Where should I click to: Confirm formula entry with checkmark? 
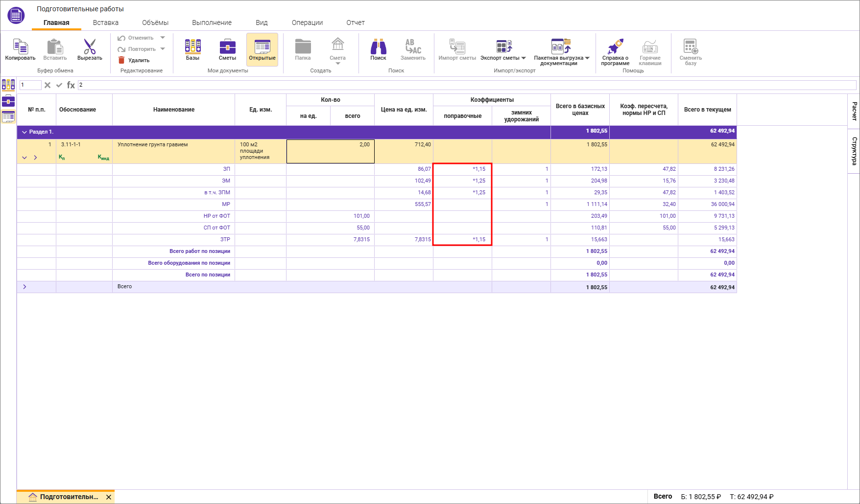[x=59, y=85]
